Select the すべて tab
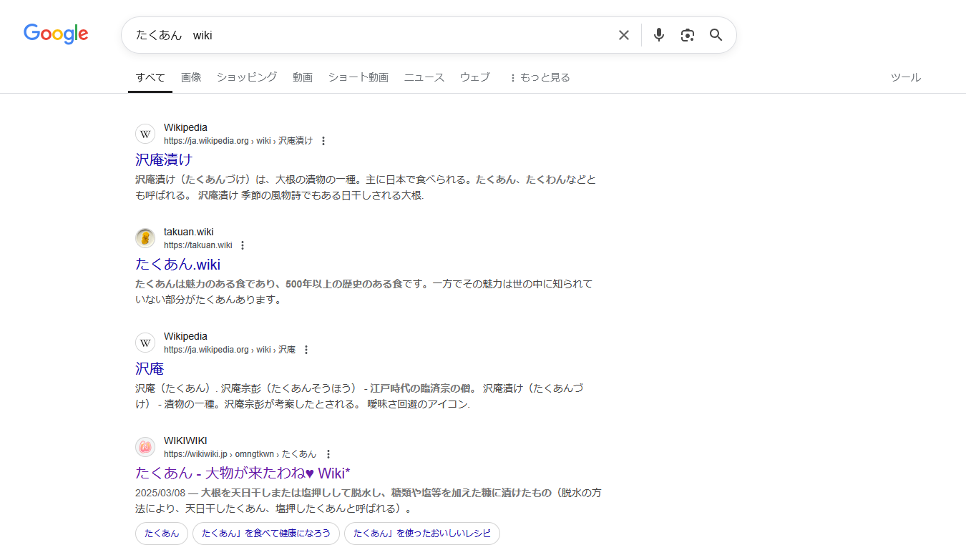The width and height of the screenshot is (966, 560). [x=150, y=77]
